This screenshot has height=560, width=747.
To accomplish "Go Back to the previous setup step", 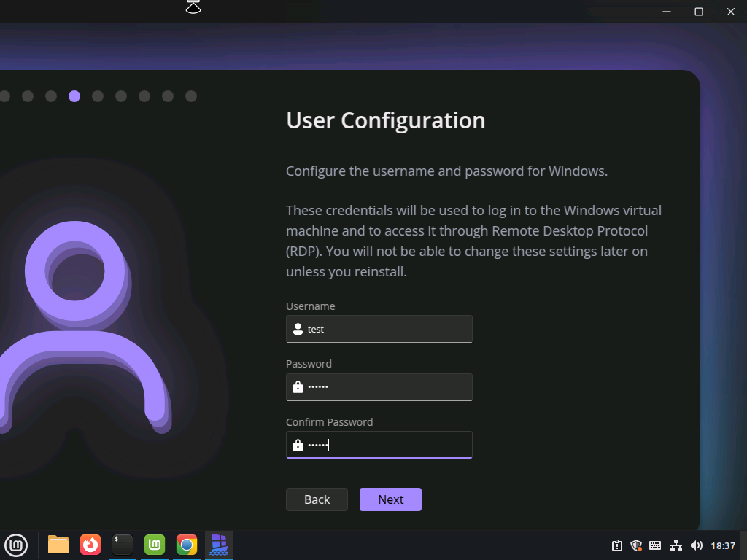I will [x=317, y=499].
